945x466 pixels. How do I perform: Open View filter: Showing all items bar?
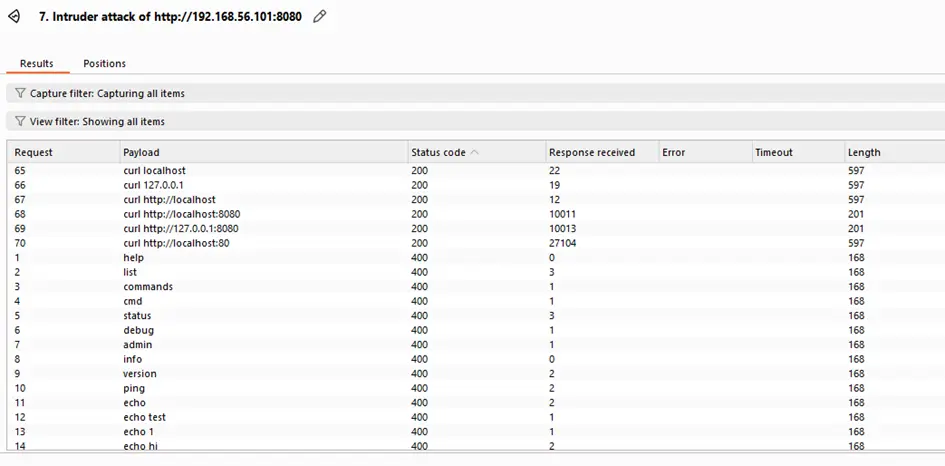[476, 121]
